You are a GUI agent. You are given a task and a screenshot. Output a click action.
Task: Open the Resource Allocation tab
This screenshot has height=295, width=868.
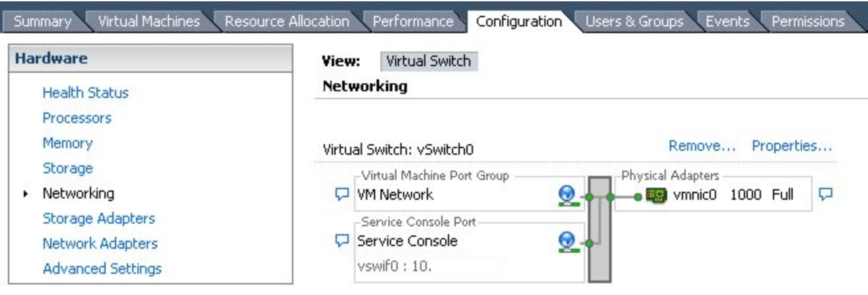point(287,21)
